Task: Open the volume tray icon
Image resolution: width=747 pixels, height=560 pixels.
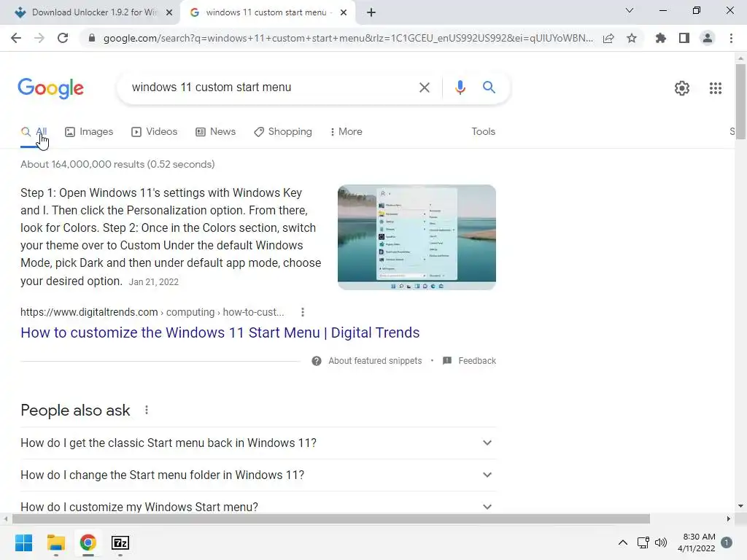Action: 661,542
